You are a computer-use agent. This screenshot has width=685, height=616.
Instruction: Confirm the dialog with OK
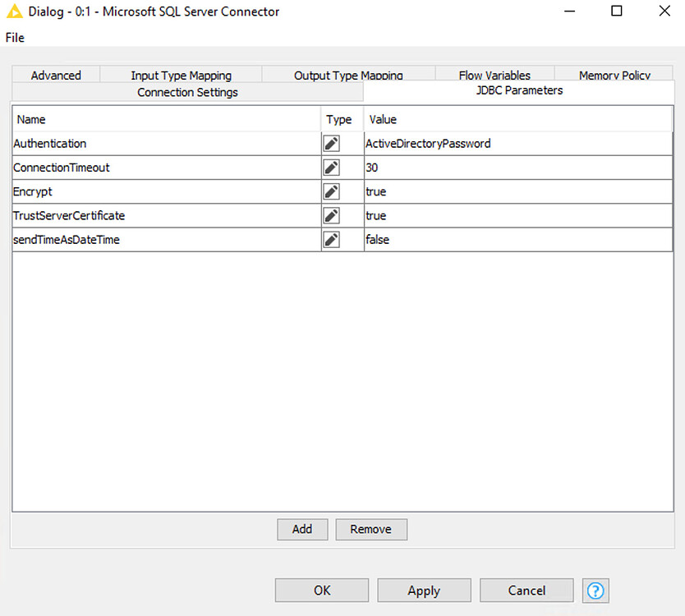[x=321, y=590]
